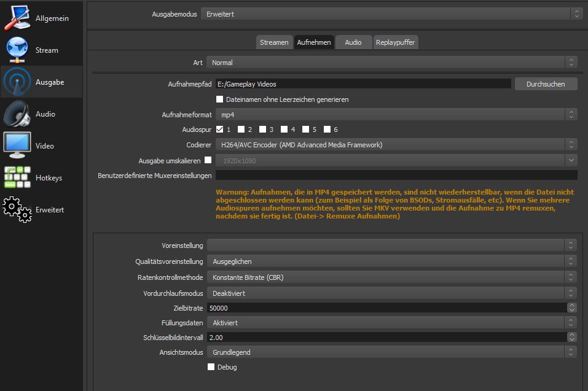Open Aufnahmeformat dropdown showing mp4
The height and width of the screenshot is (391, 588).
[x=396, y=115]
